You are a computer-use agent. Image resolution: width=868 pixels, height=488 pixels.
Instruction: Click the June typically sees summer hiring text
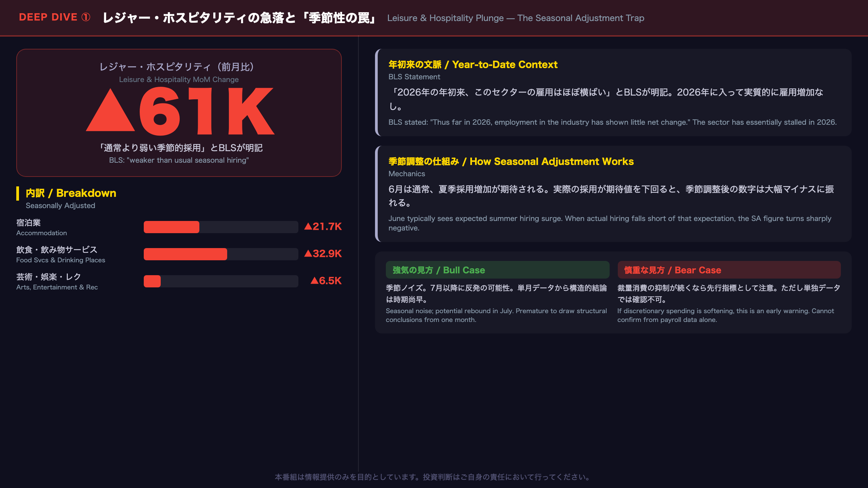pyautogui.click(x=610, y=223)
